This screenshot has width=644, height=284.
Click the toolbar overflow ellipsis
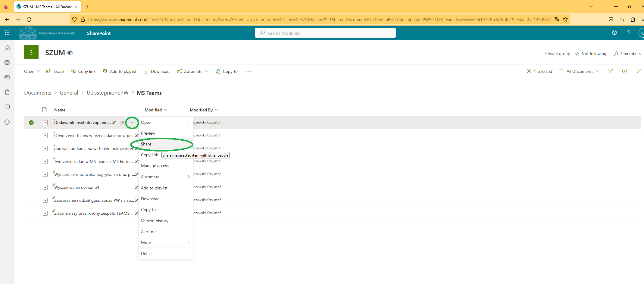pyautogui.click(x=248, y=71)
